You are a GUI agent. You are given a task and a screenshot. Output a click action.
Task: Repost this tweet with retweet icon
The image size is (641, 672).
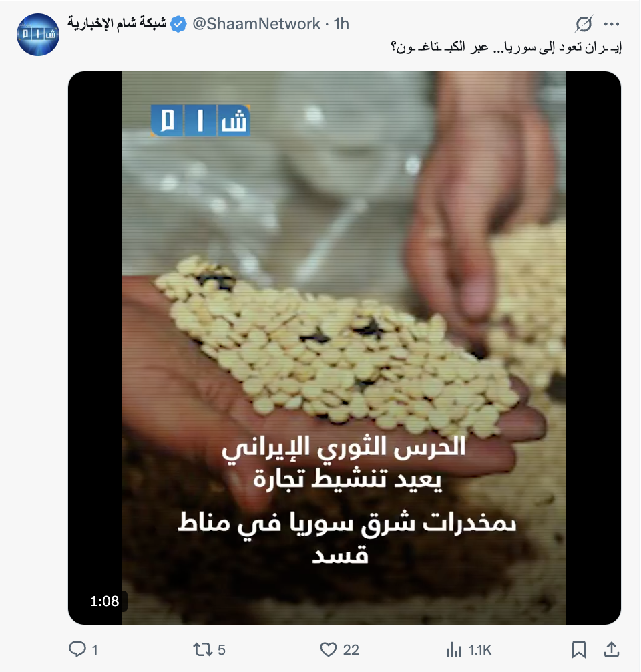[202, 649]
